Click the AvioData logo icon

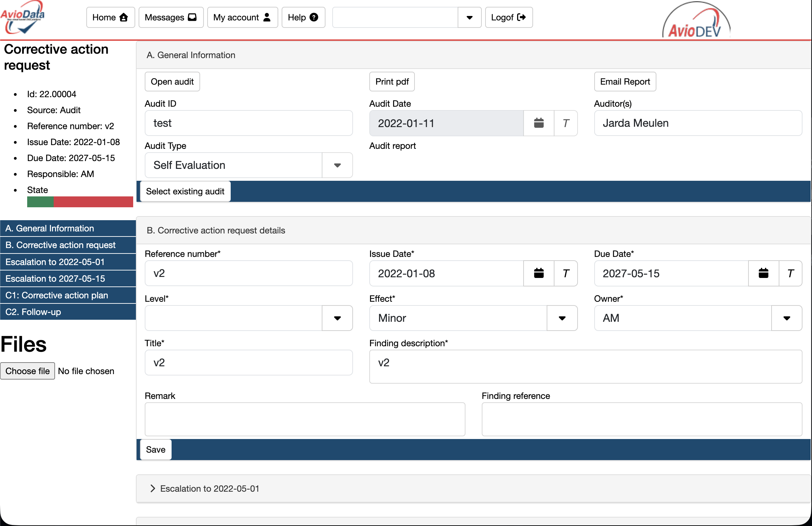22,18
